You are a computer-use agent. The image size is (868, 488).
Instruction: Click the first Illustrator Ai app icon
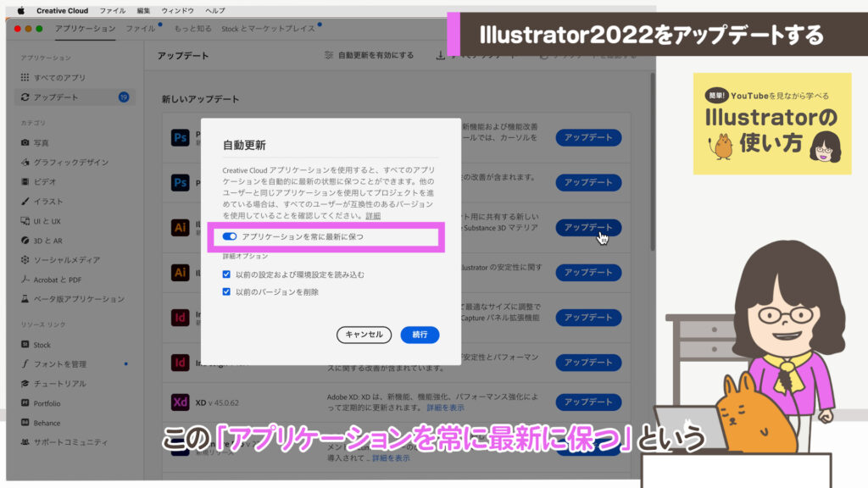pos(180,227)
